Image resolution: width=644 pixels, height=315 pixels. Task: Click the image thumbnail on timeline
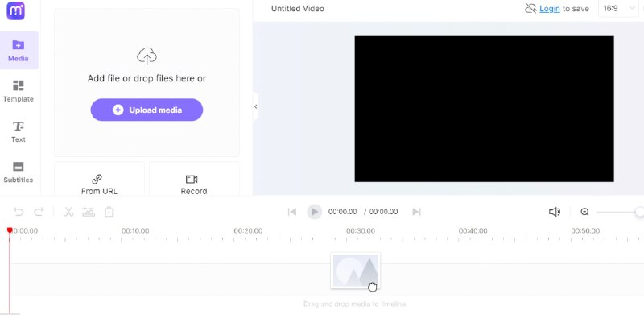355,271
